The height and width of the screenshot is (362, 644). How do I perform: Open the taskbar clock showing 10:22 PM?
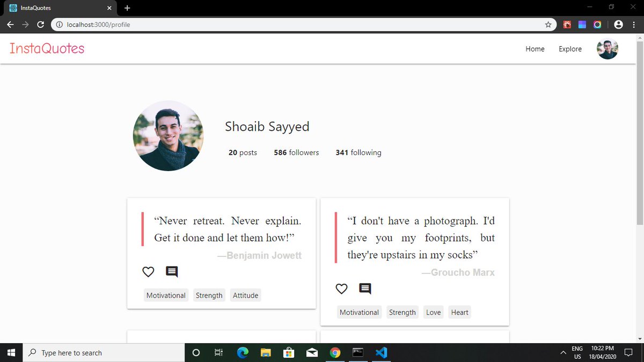[x=602, y=353]
